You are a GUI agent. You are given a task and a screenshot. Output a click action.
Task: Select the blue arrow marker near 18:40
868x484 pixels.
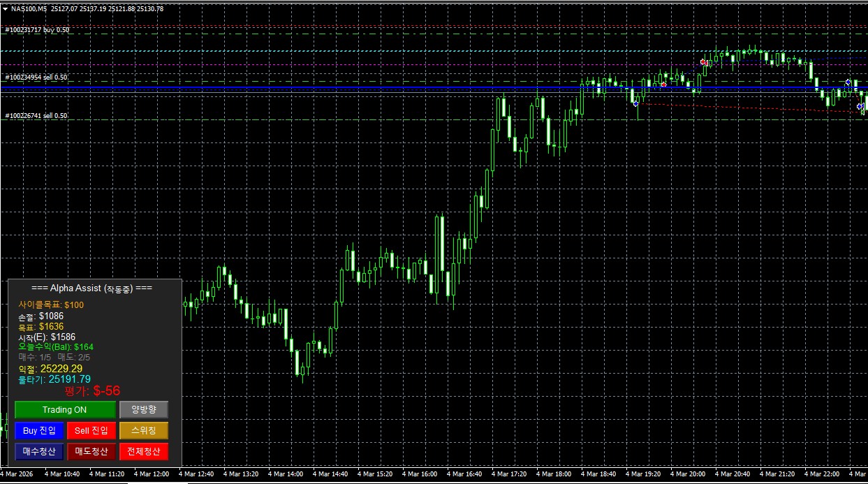pos(635,103)
